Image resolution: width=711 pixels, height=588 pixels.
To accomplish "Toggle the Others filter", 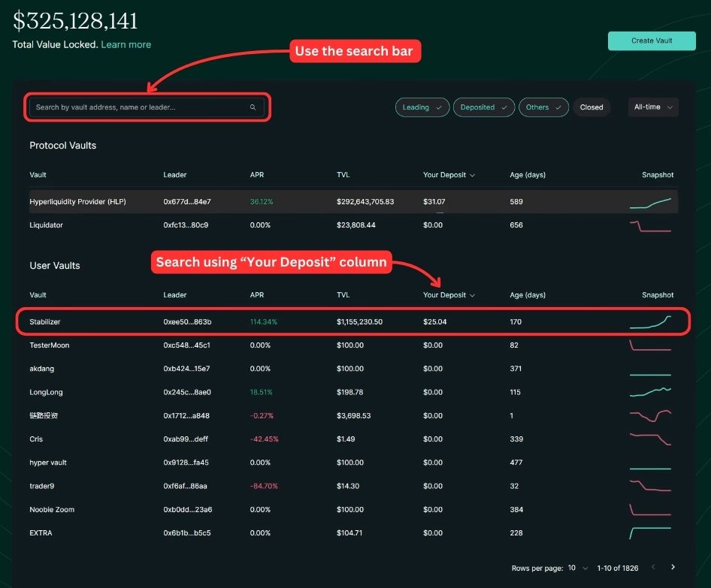I will pos(543,107).
